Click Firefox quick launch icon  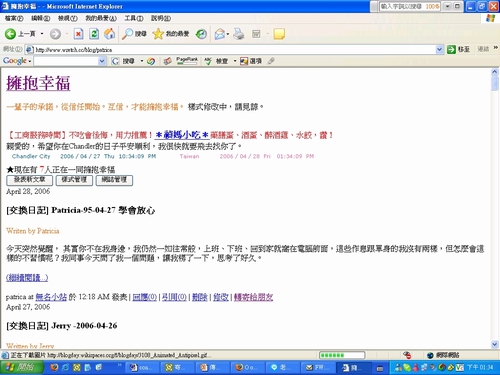[x=54, y=367]
